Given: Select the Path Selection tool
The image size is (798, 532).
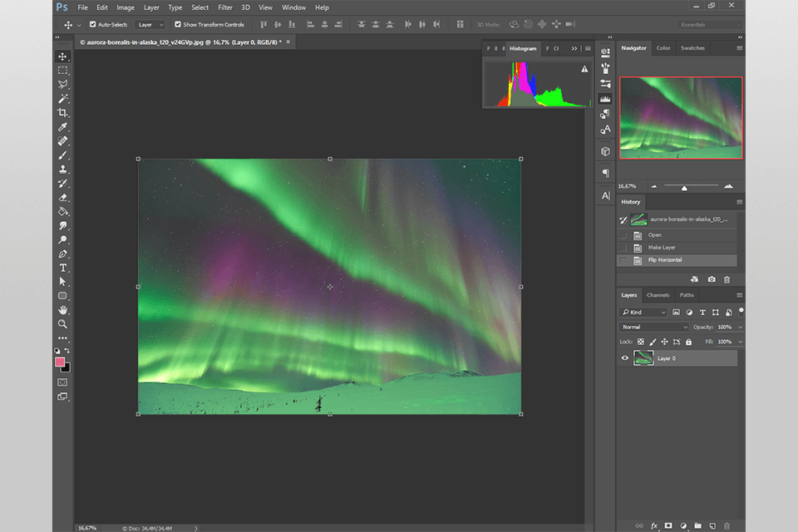Looking at the screenshot, I should 62,282.
